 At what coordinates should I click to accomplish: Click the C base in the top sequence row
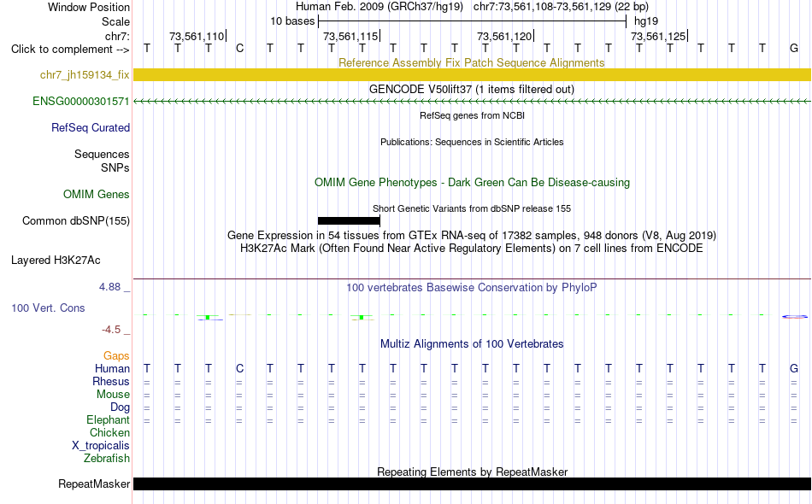pyautogui.click(x=239, y=49)
